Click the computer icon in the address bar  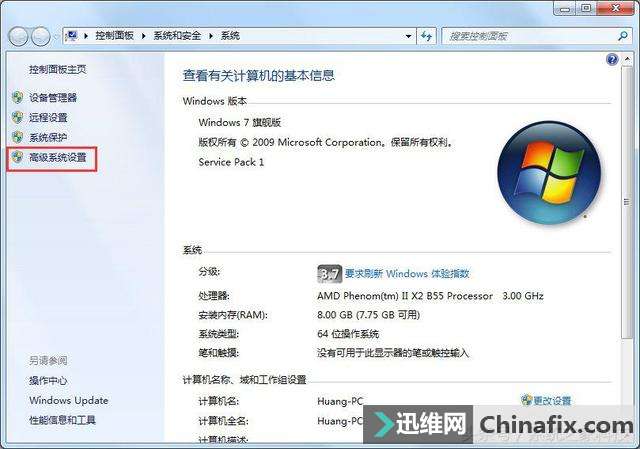tap(71, 36)
